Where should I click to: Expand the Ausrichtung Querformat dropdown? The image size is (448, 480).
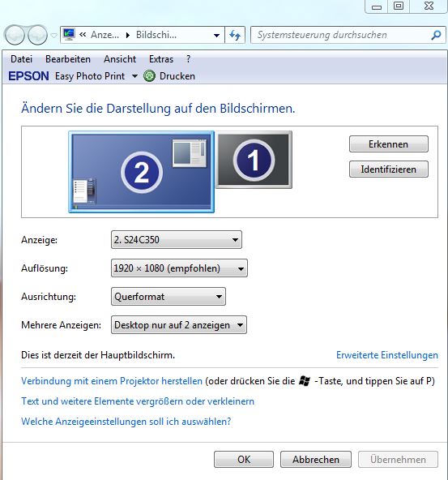click(x=169, y=296)
